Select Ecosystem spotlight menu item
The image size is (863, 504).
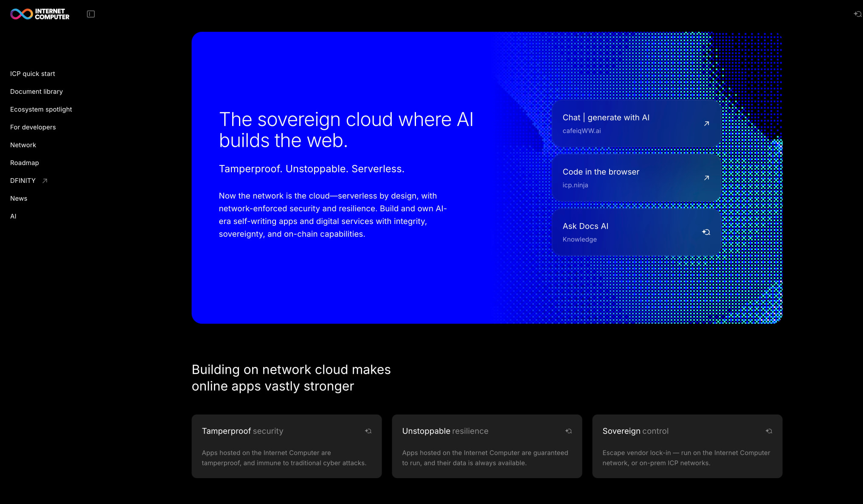41,109
